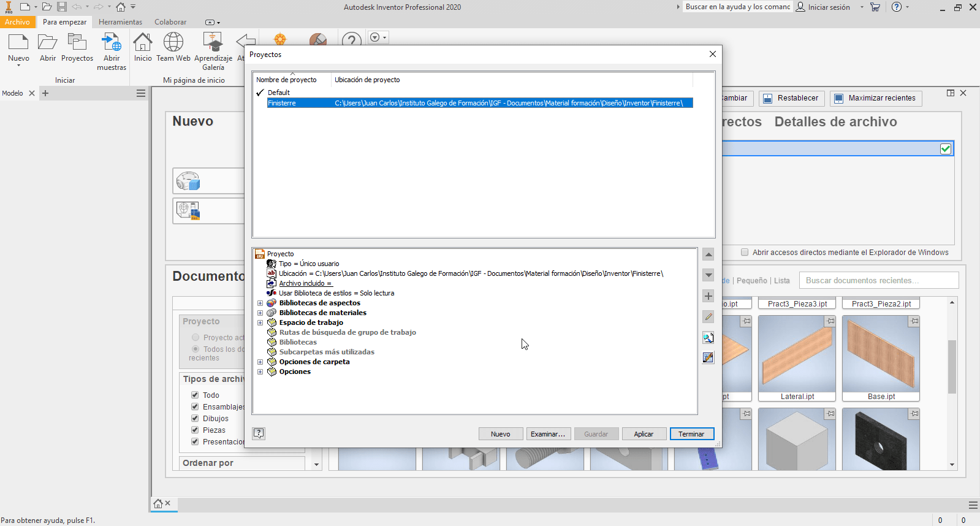Click the Terminar button
980x526 pixels.
[x=691, y=434]
